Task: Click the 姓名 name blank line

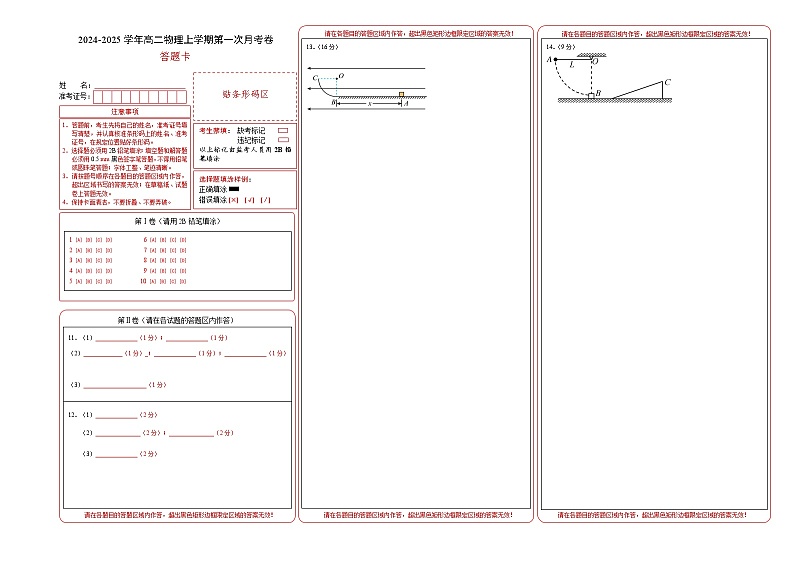Action: click(x=140, y=86)
